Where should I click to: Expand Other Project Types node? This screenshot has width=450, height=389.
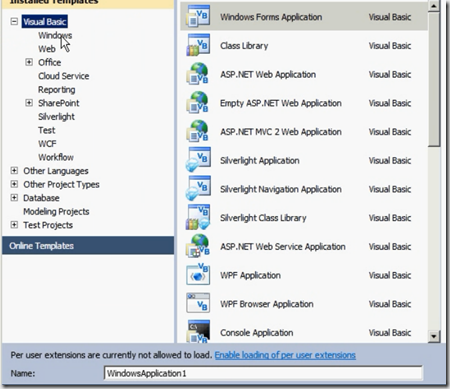(14, 184)
